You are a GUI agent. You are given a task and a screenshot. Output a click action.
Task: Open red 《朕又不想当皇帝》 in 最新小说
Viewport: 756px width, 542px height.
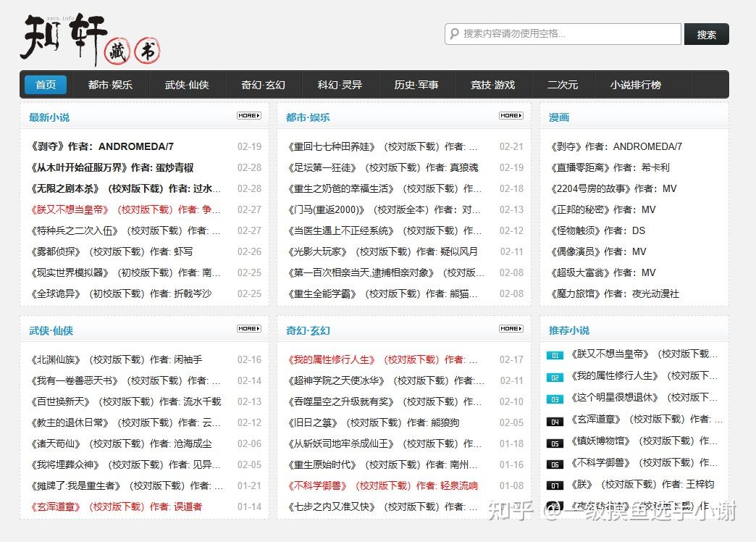tap(125, 210)
